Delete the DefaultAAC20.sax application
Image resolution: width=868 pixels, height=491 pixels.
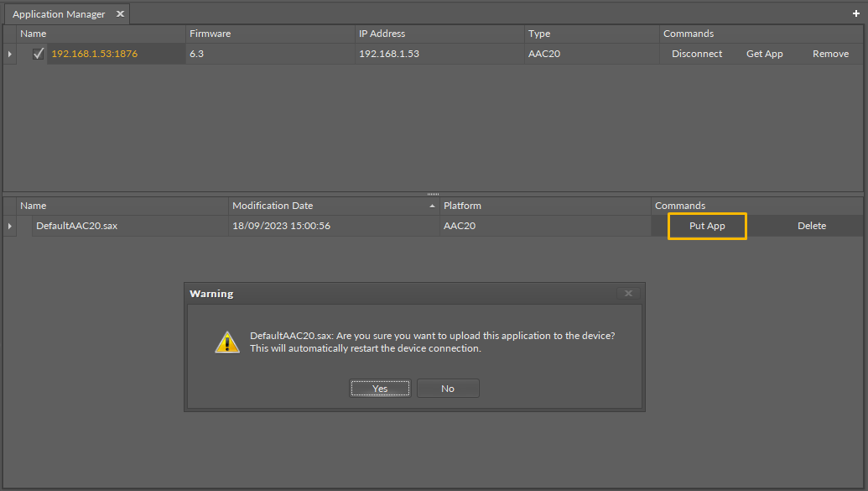(811, 226)
